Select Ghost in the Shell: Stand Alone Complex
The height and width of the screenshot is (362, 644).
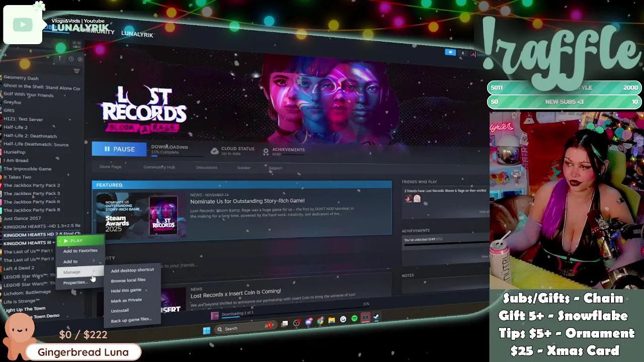[x=42, y=87]
